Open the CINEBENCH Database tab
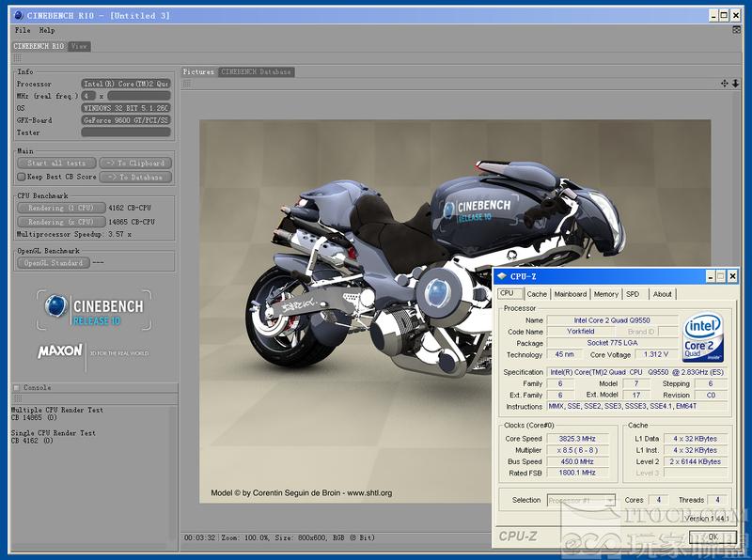 pos(256,72)
